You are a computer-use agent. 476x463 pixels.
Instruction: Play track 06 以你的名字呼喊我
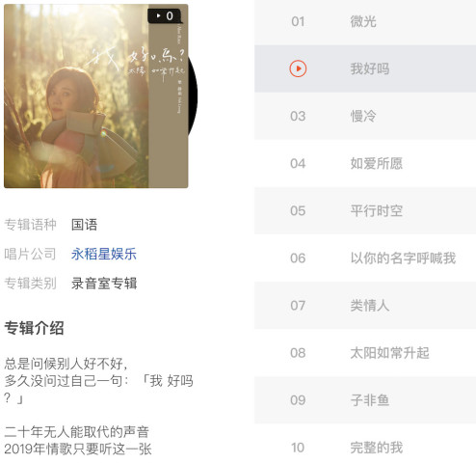pos(365,258)
